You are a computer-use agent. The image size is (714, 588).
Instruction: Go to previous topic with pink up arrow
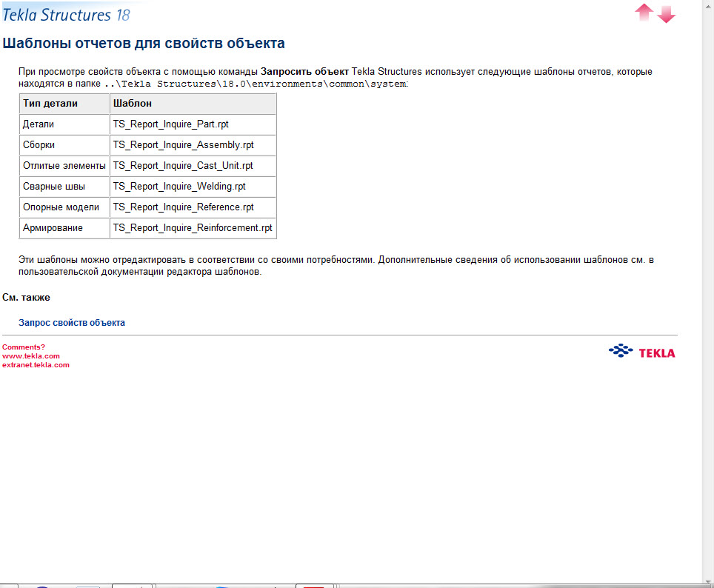644,13
